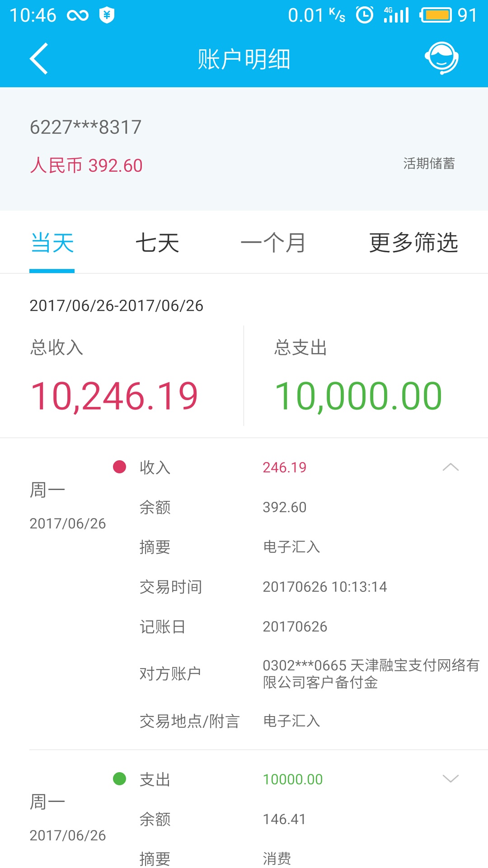
Task: Tap the yuan shield status icon
Action: pyautogui.click(x=107, y=15)
